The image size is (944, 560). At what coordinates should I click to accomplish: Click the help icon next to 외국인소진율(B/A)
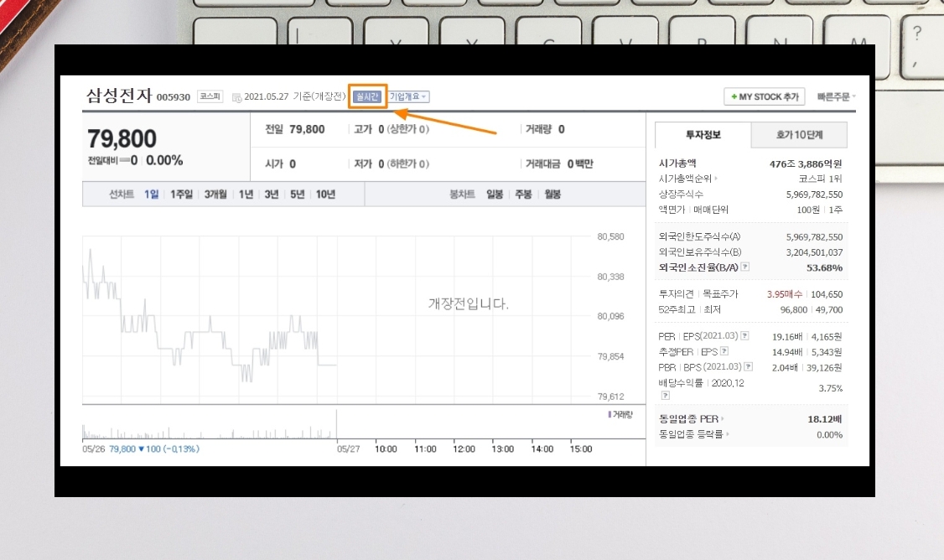(x=744, y=267)
